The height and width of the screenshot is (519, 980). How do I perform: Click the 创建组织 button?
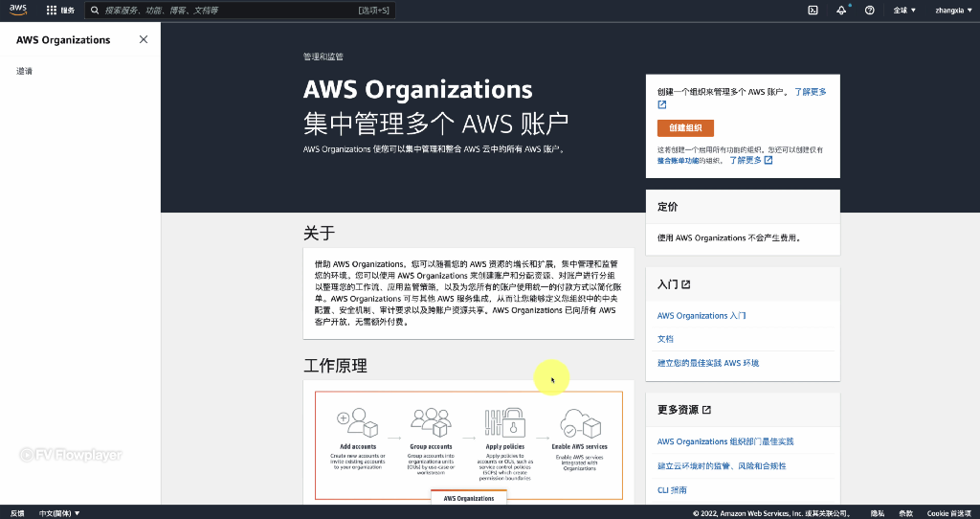point(685,127)
